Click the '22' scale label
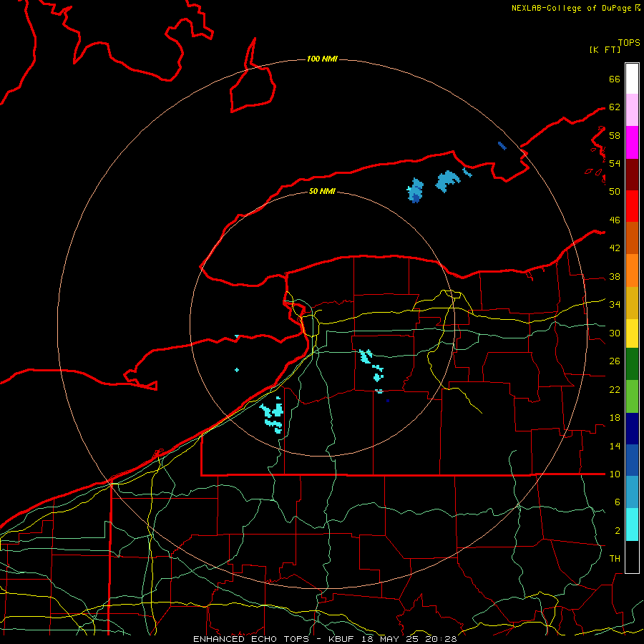644x644 pixels. click(615, 389)
